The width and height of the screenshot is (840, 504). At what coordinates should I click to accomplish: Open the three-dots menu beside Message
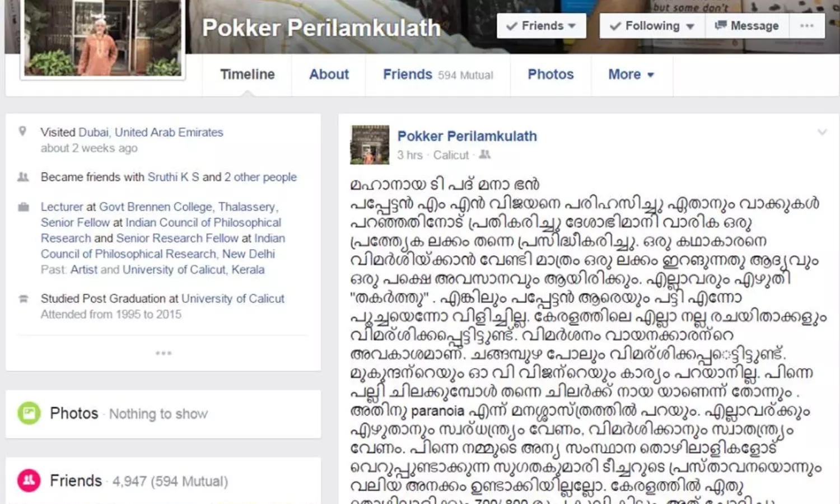pyautogui.click(x=807, y=26)
